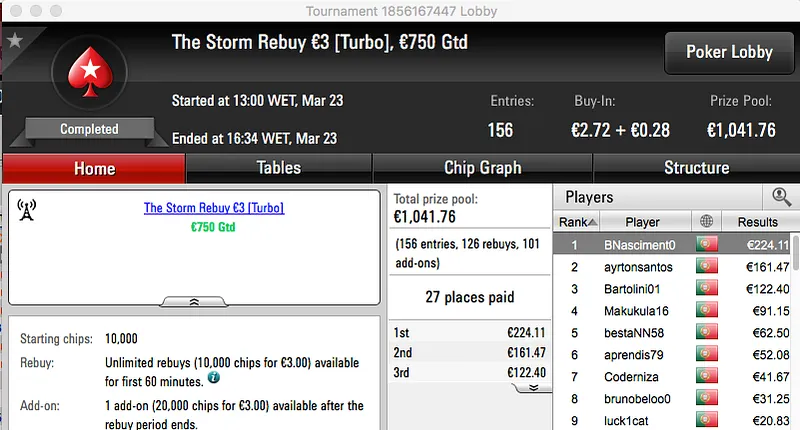800x430 pixels.
Task: Sort players by country globe icon
Action: pyautogui.click(x=708, y=222)
